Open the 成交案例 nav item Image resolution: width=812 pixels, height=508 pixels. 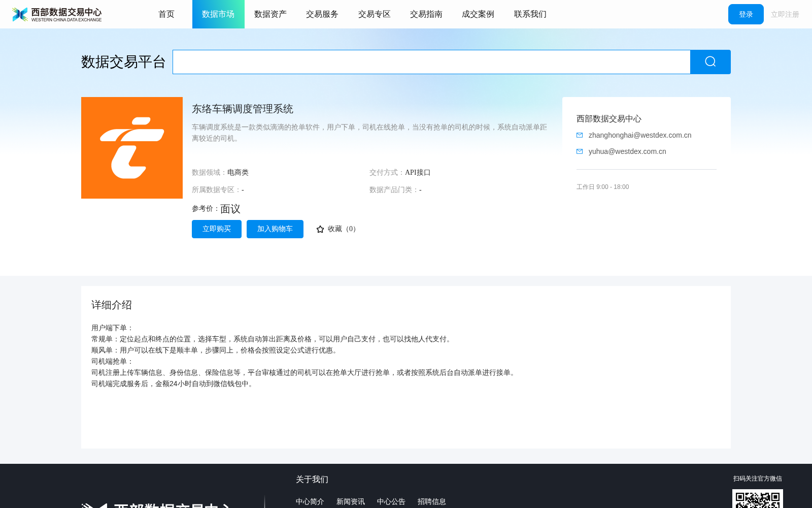click(478, 14)
